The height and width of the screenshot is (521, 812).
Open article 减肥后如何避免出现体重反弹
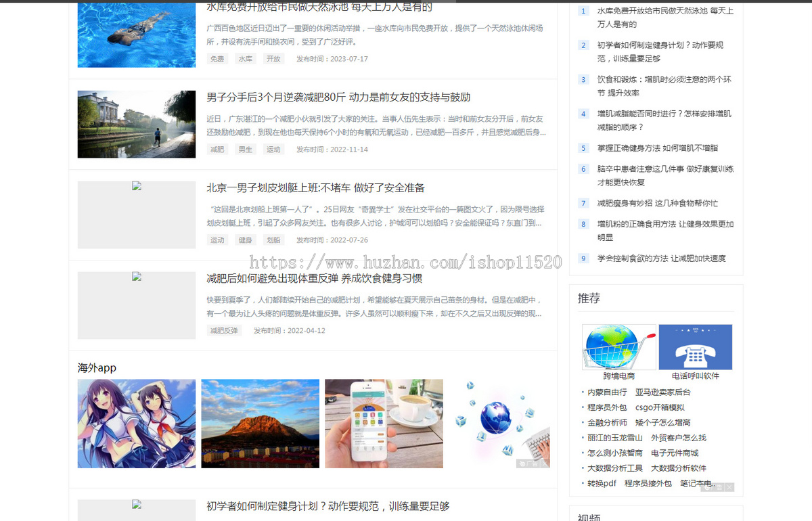[x=314, y=278]
